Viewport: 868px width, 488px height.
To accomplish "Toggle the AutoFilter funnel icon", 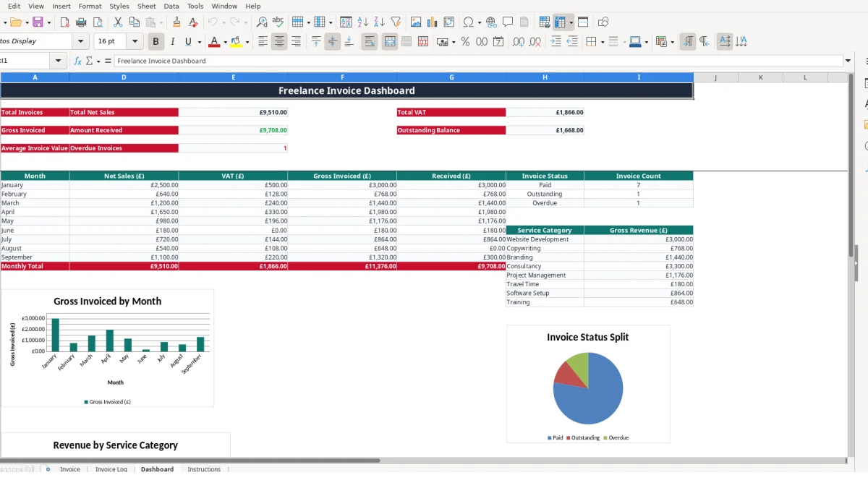I will coord(395,22).
